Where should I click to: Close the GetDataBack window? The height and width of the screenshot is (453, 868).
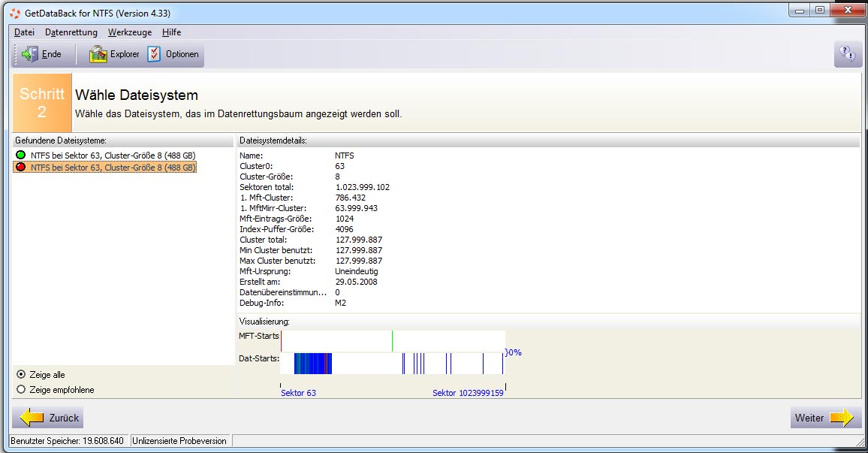click(x=848, y=10)
